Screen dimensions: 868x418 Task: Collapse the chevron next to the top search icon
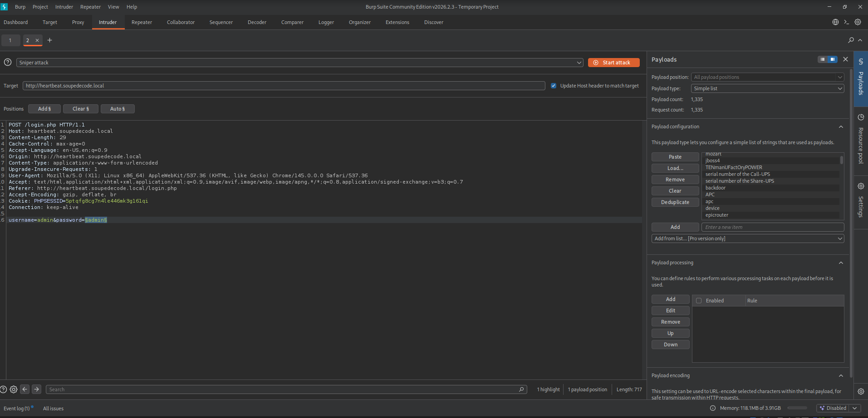pos(860,40)
